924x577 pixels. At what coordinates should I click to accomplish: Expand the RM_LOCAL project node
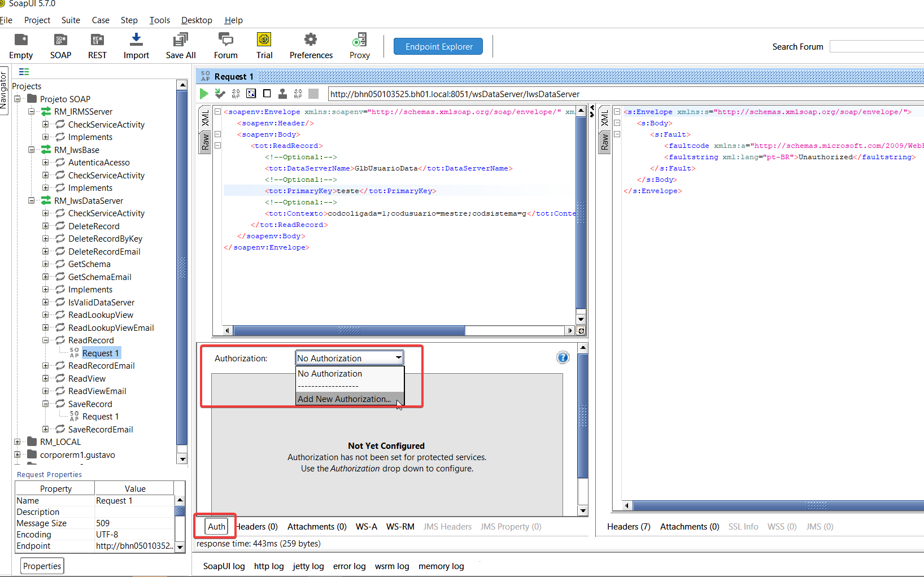[x=18, y=442]
